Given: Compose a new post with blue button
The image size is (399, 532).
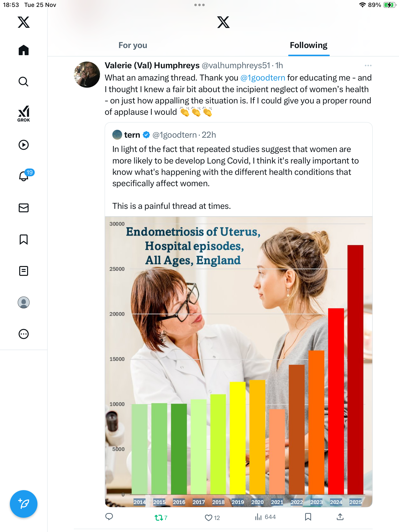Looking at the screenshot, I should (24, 504).
